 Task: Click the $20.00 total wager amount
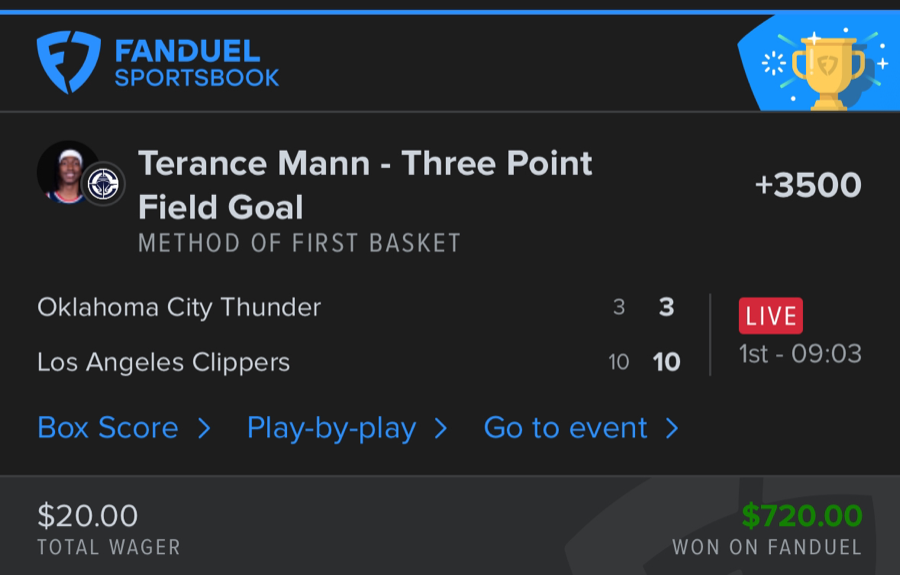pyautogui.click(x=88, y=516)
